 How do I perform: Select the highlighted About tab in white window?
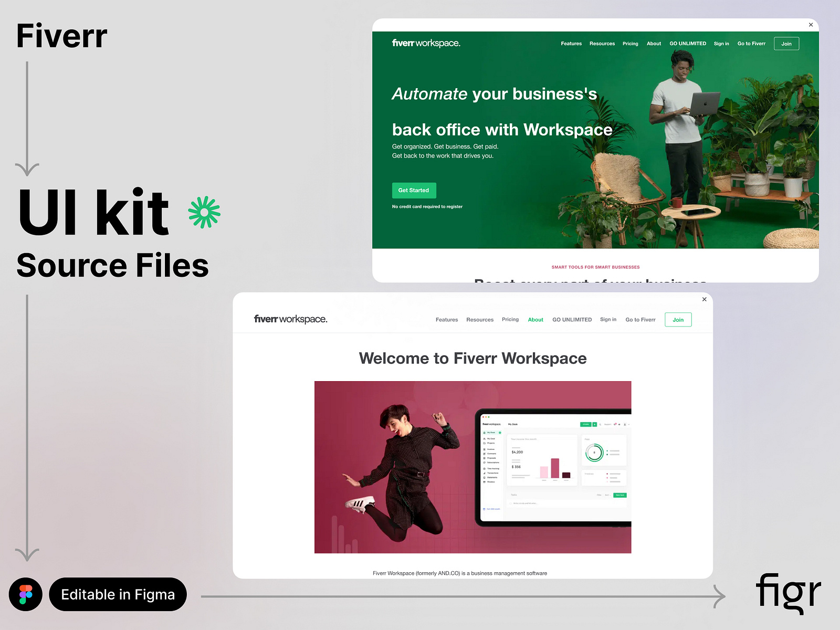pos(535,320)
